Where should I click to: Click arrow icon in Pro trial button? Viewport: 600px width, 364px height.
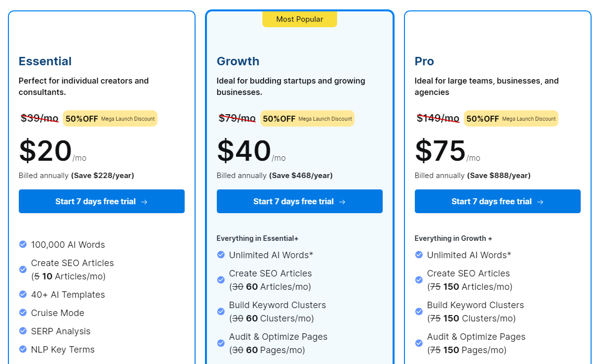tap(540, 202)
